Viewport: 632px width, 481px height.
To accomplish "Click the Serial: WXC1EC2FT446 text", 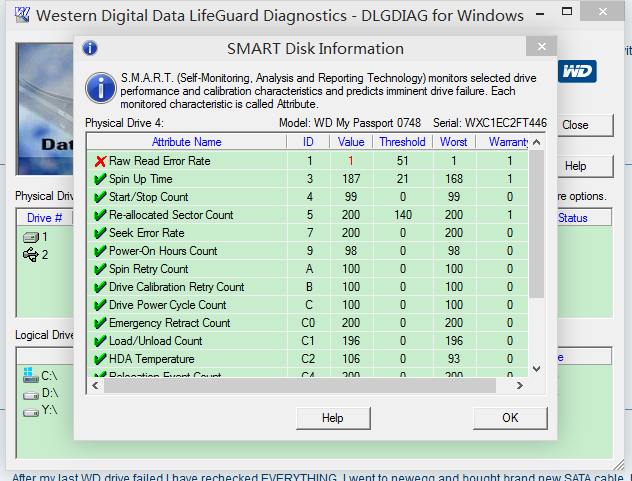I will pos(490,123).
